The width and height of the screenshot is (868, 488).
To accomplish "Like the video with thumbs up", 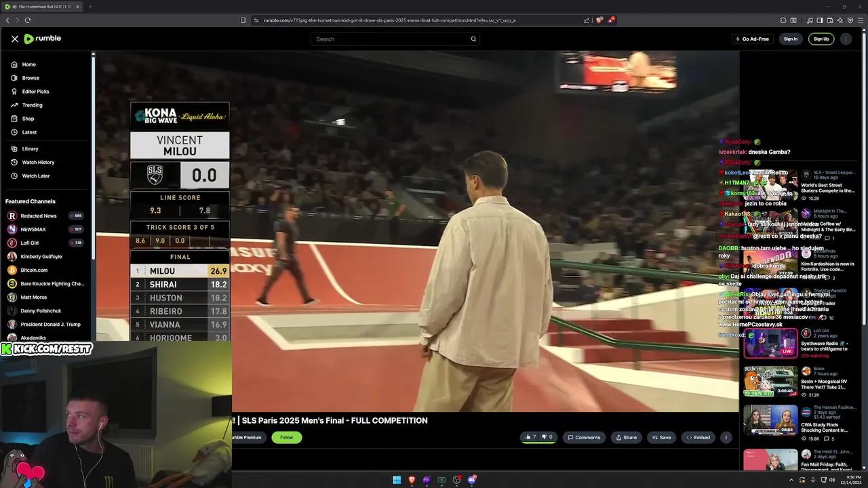I will (530, 437).
